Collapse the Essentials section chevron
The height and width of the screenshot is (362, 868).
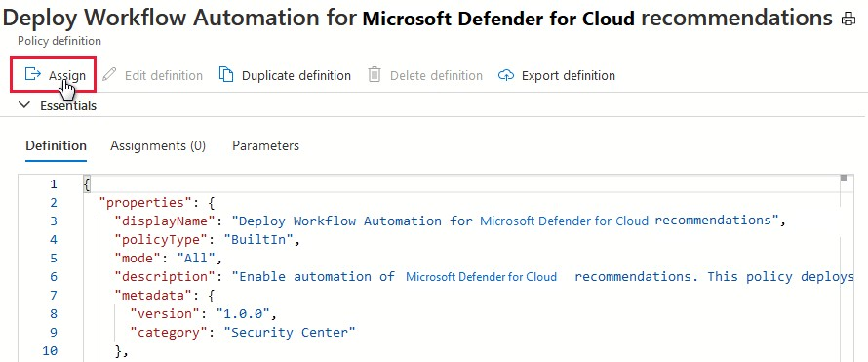23,105
